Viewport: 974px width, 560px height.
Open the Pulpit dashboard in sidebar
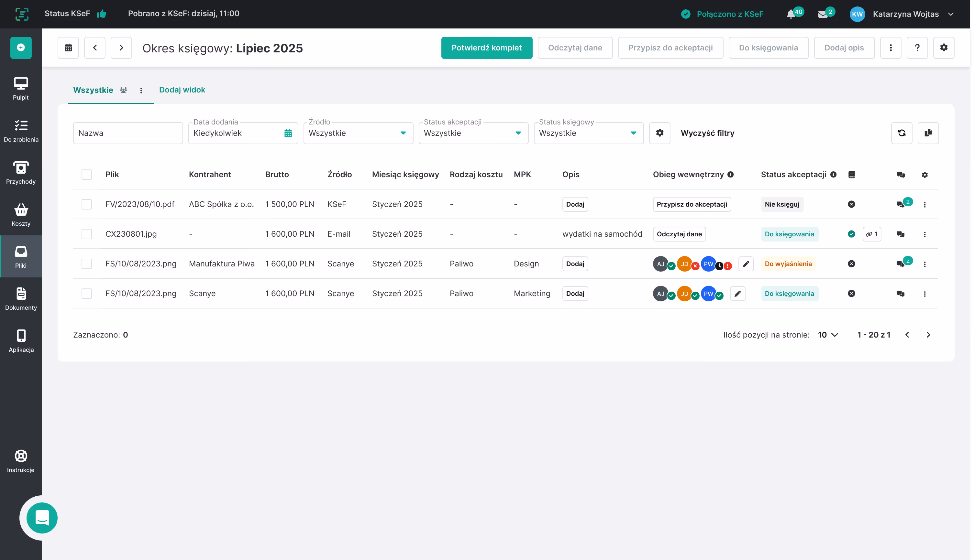tap(21, 89)
